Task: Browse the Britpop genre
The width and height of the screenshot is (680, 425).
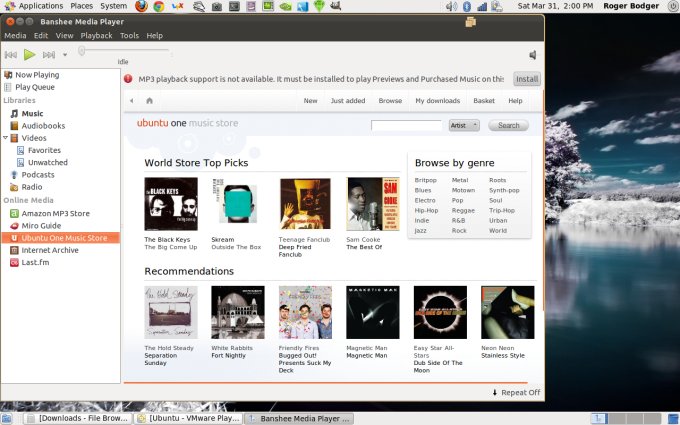Action: coord(425,180)
